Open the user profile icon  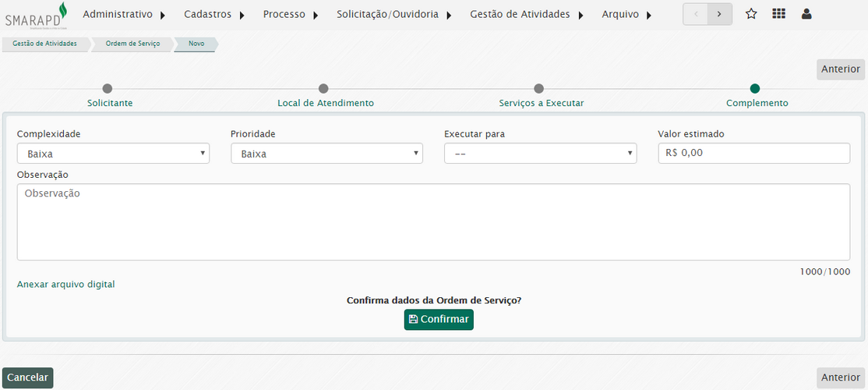pyautogui.click(x=806, y=14)
